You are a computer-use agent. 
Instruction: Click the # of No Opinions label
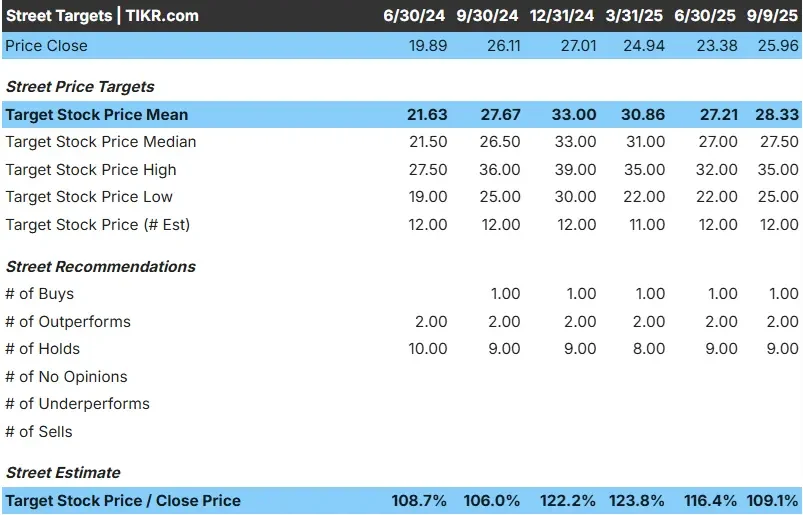[67, 377]
